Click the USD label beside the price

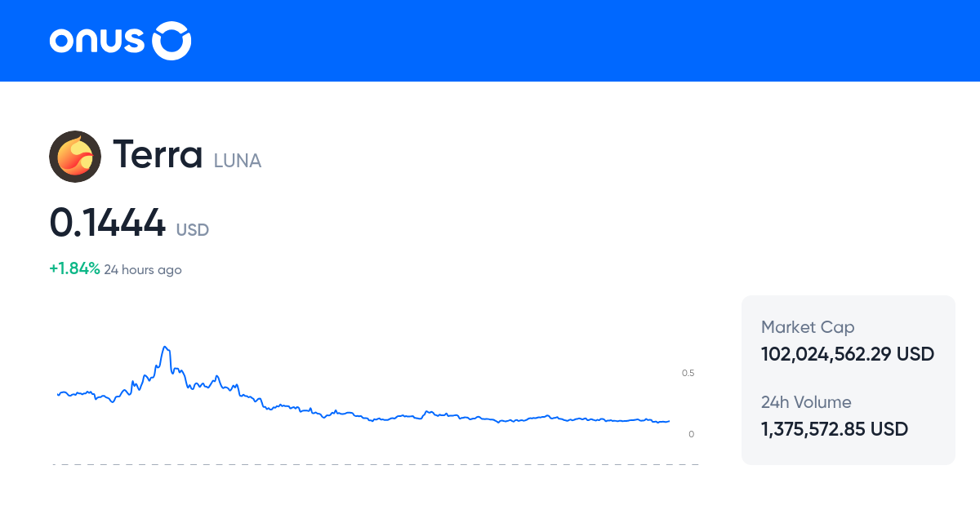tap(193, 230)
